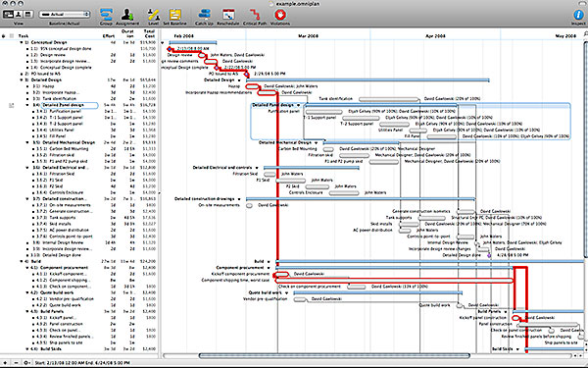Collapse the Detailed Mechanical Design group
Image resolution: width=588 pixels, height=368 pixels.
click(x=27, y=142)
